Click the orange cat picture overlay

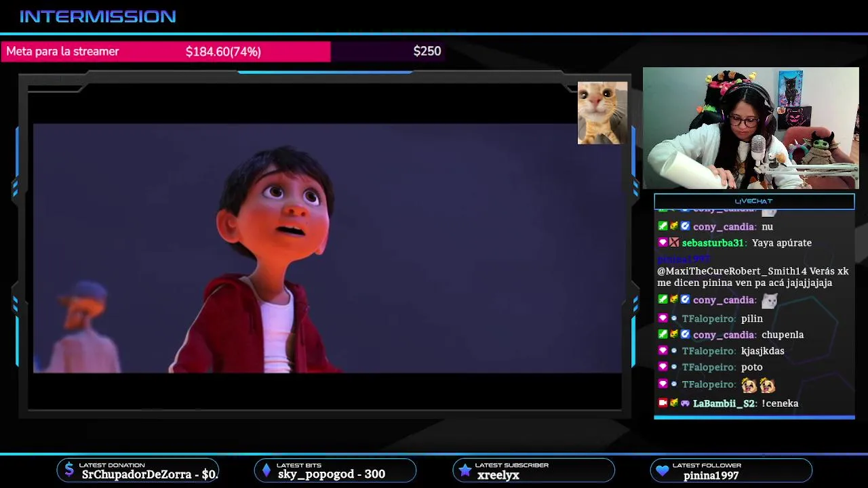(x=602, y=113)
